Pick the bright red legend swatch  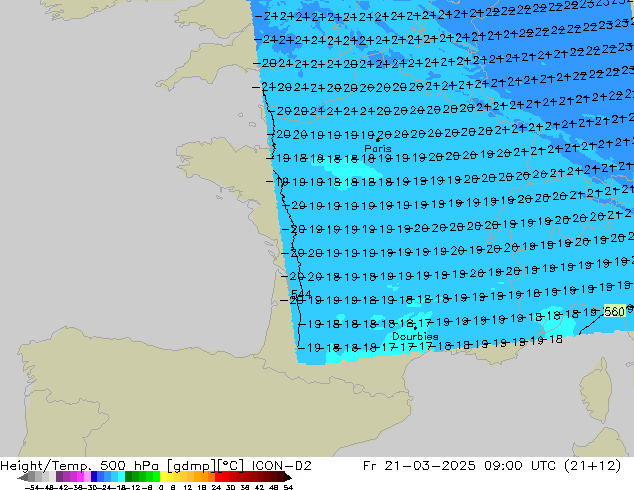pyautogui.click(x=218, y=477)
